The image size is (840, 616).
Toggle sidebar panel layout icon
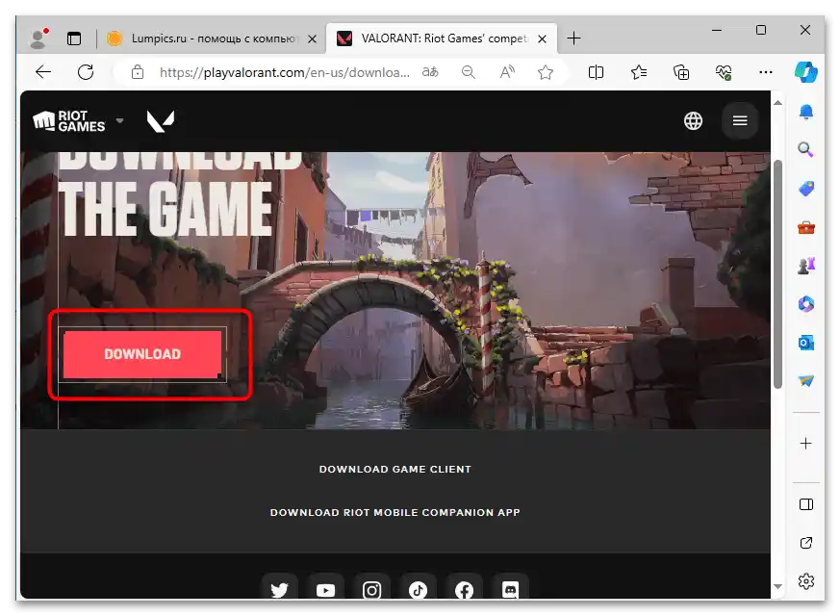[805, 504]
